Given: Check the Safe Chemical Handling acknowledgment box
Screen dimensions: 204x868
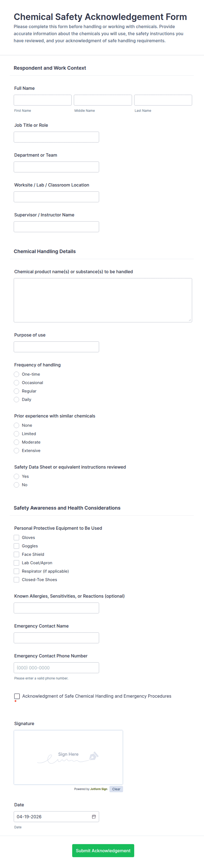Looking at the screenshot, I should (17, 696).
